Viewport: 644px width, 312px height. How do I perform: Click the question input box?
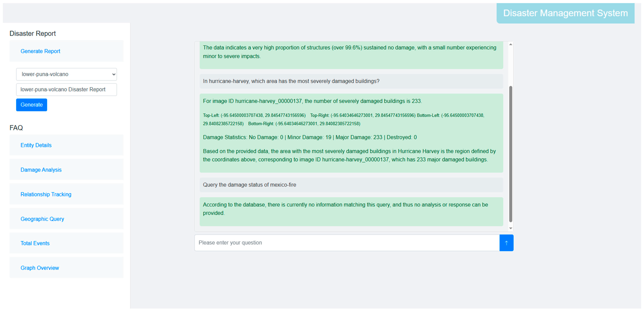click(x=347, y=243)
